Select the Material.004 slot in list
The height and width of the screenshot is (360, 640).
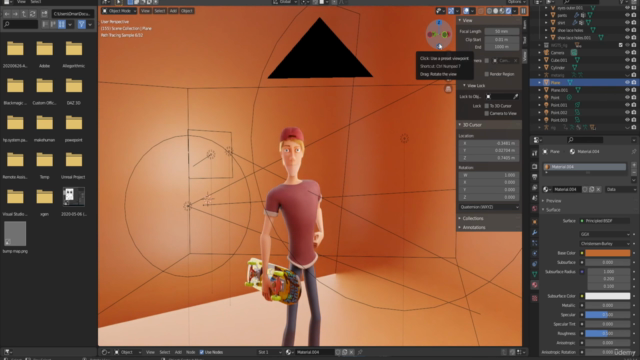point(585,167)
